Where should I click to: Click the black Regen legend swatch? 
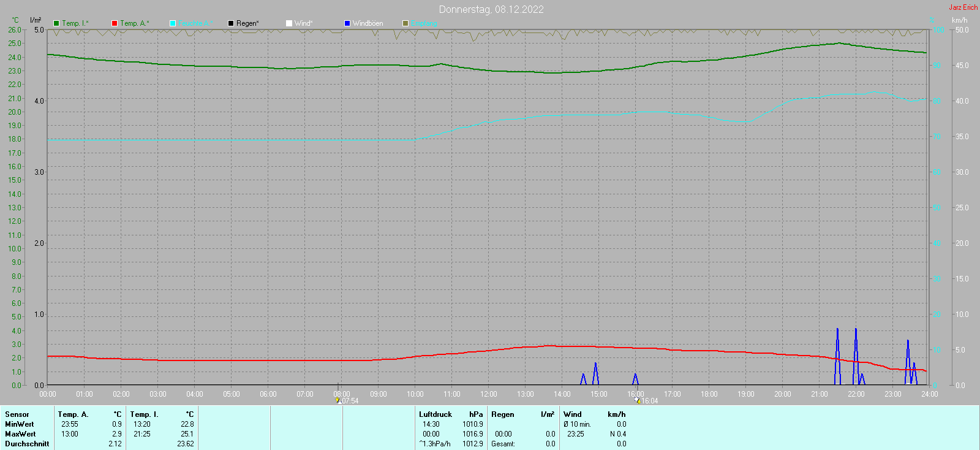point(231,23)
